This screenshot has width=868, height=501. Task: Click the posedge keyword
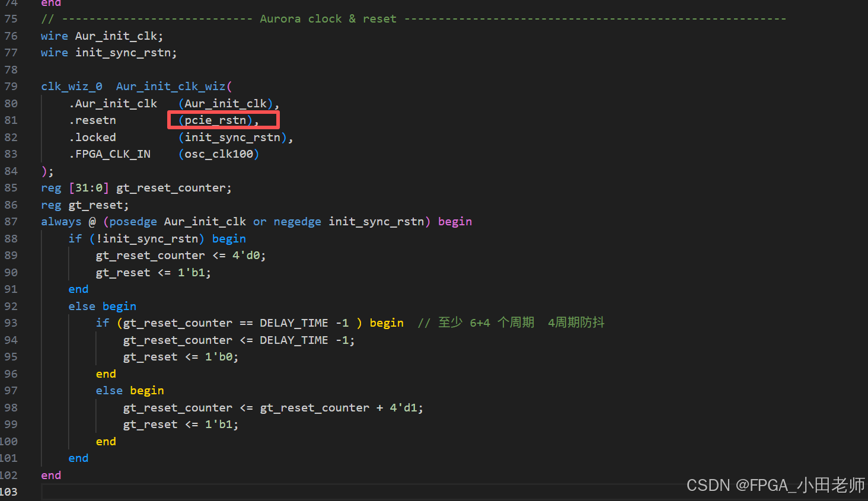[x=132, y=221]
